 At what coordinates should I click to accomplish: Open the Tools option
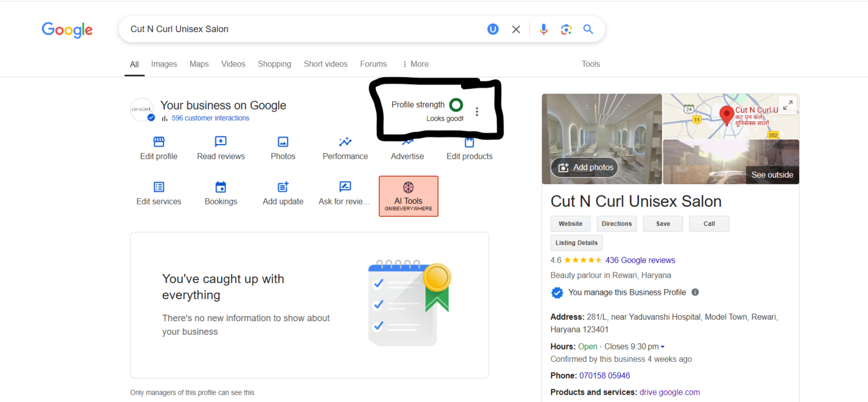[x=591, y=64]
